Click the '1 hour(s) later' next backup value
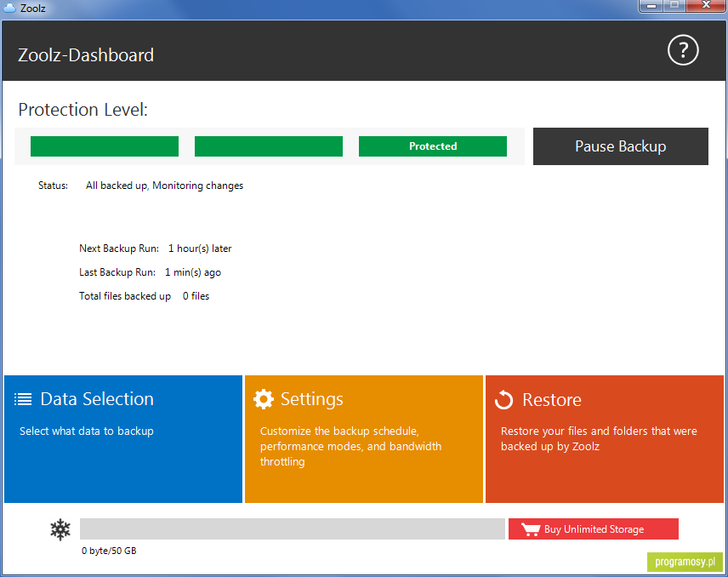The width and height of the screenshot is (728, 577). 200,249
